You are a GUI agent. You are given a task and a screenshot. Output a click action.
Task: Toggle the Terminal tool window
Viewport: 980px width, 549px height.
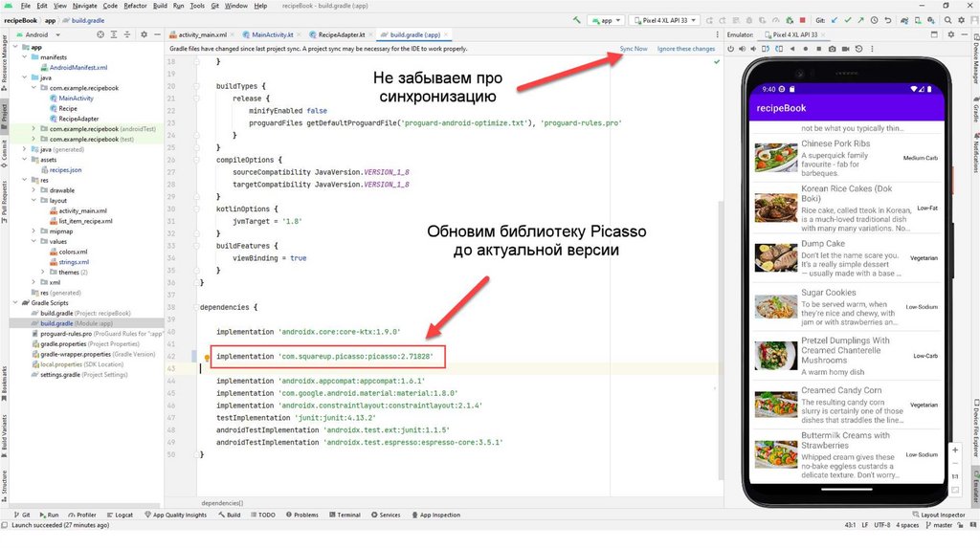[x=345, y=515]
